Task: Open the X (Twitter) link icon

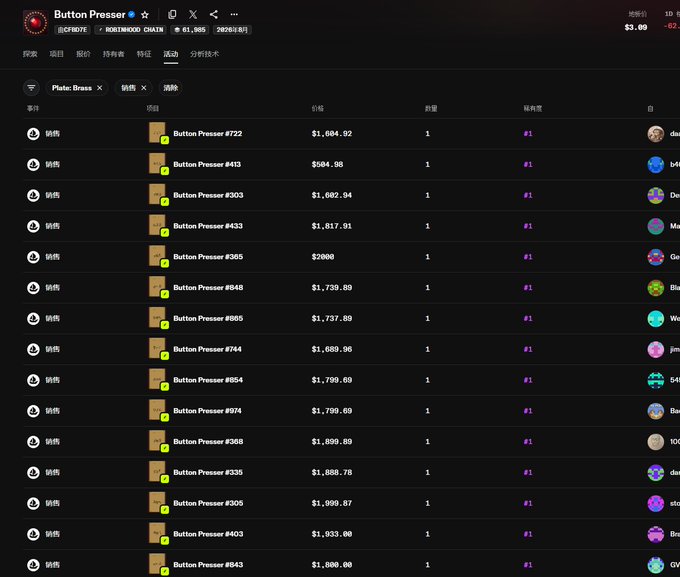Action: (x=193, y=14)
